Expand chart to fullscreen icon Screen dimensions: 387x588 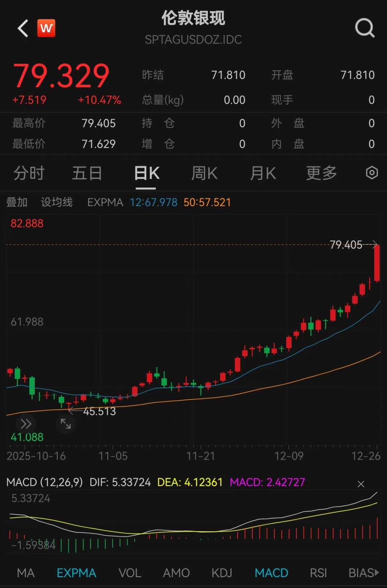tap(66, 424)
